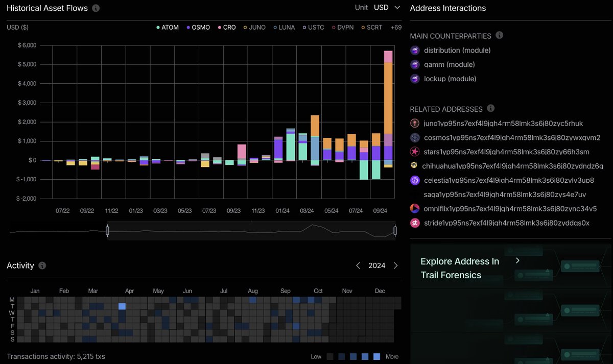Open the Main Counterparties info icon
Viewport: 613px width, 364px height.
(x=500, y=35)
